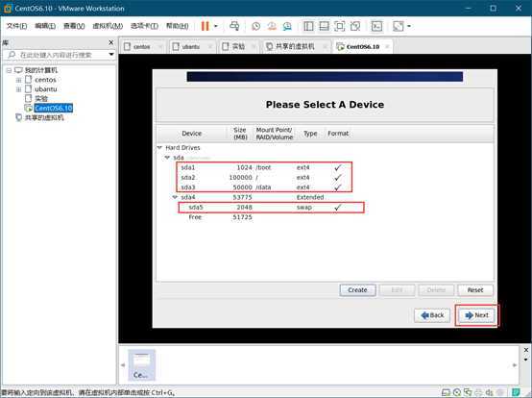Select the sda3 /data partition row

click(x=264, y=187)
